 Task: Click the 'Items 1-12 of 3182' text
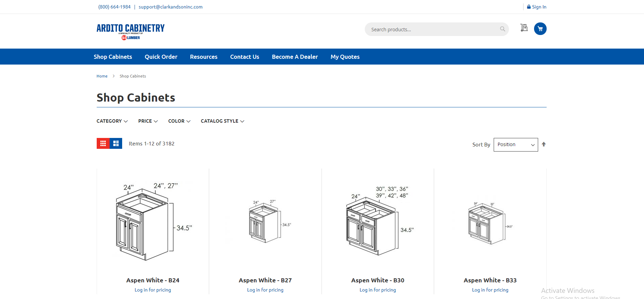151,144
